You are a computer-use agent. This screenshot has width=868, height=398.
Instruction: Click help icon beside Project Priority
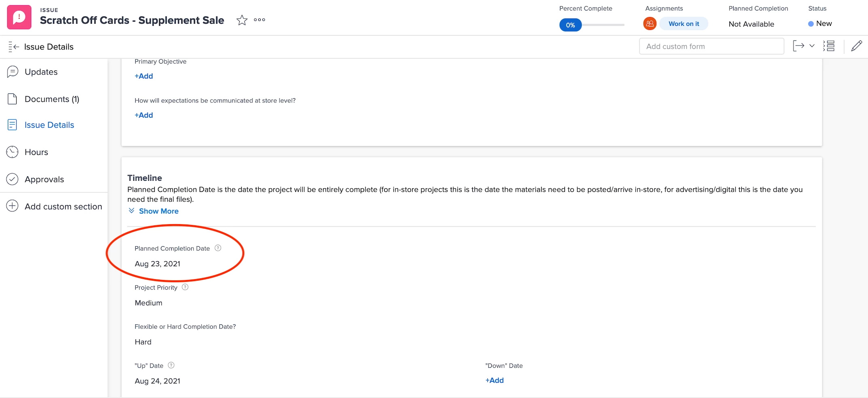(x=185, y=287)
